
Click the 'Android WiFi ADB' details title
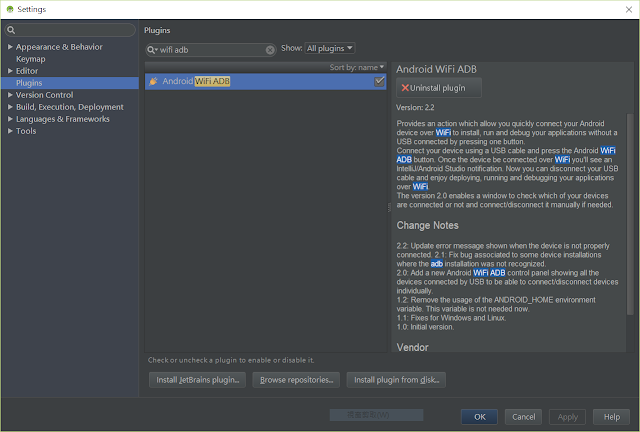tap(436, 69)
